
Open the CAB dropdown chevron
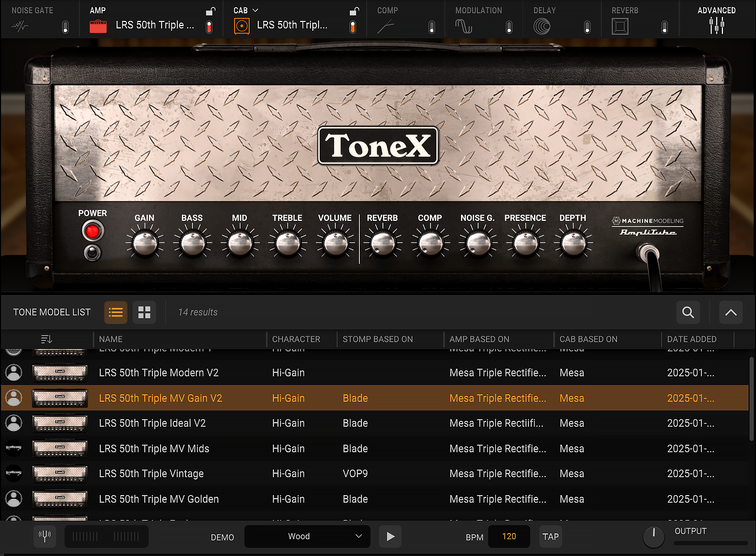[255, 10]
